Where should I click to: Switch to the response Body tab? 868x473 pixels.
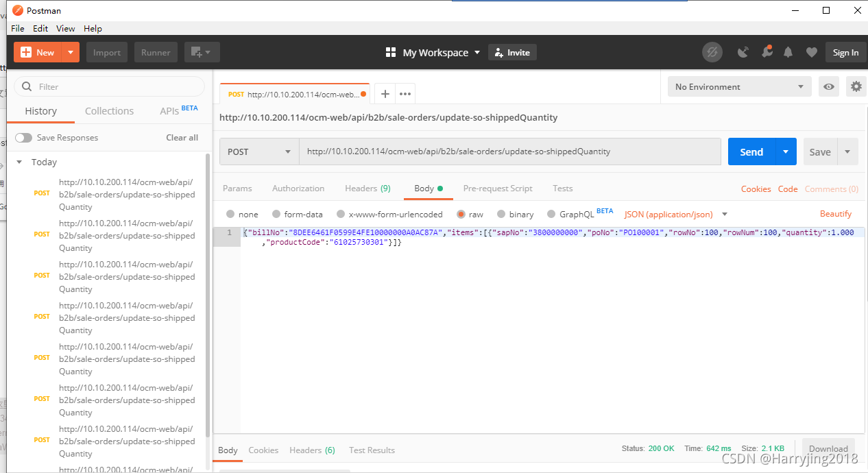228,450
